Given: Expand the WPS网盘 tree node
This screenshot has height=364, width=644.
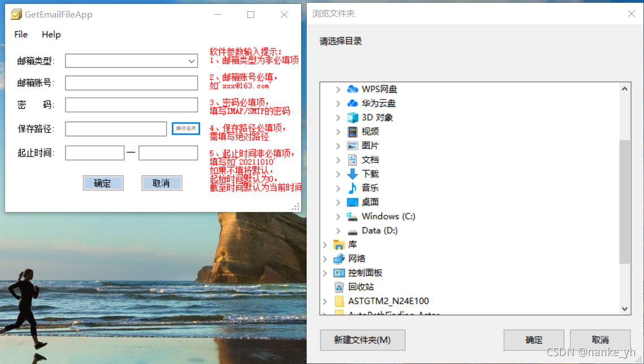Looking at the screenshot, I should tap(338, 89).
